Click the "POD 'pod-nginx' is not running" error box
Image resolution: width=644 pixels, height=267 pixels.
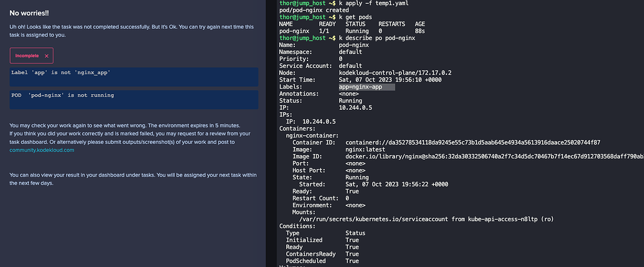click(134, 99)
